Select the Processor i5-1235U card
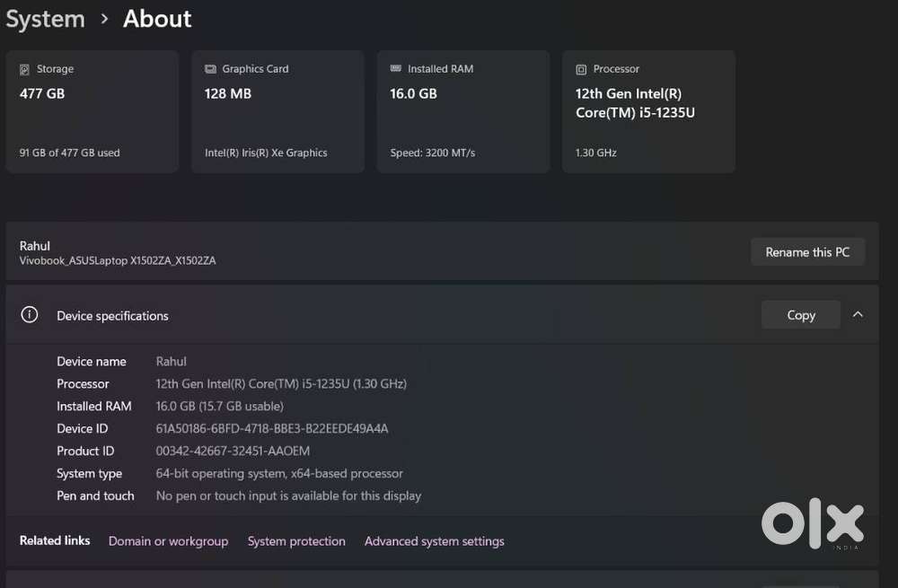898x588 pixels. tap(648, 112)
